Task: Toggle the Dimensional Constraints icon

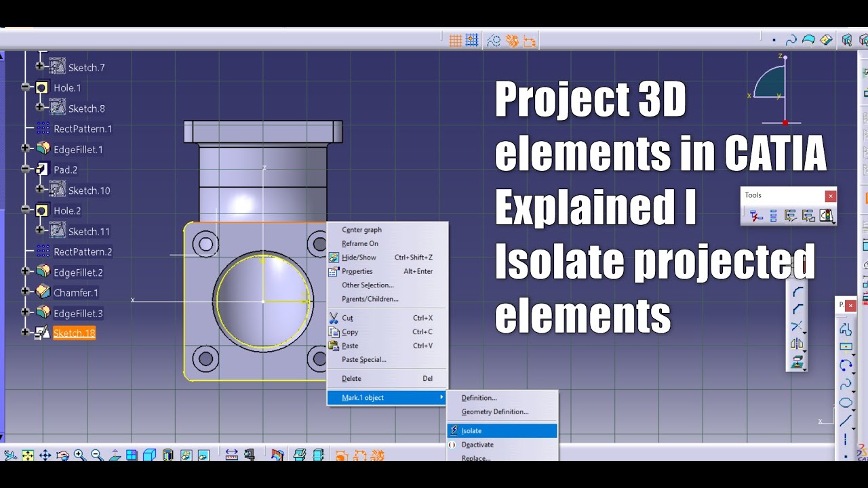Action: click(530, 41)
